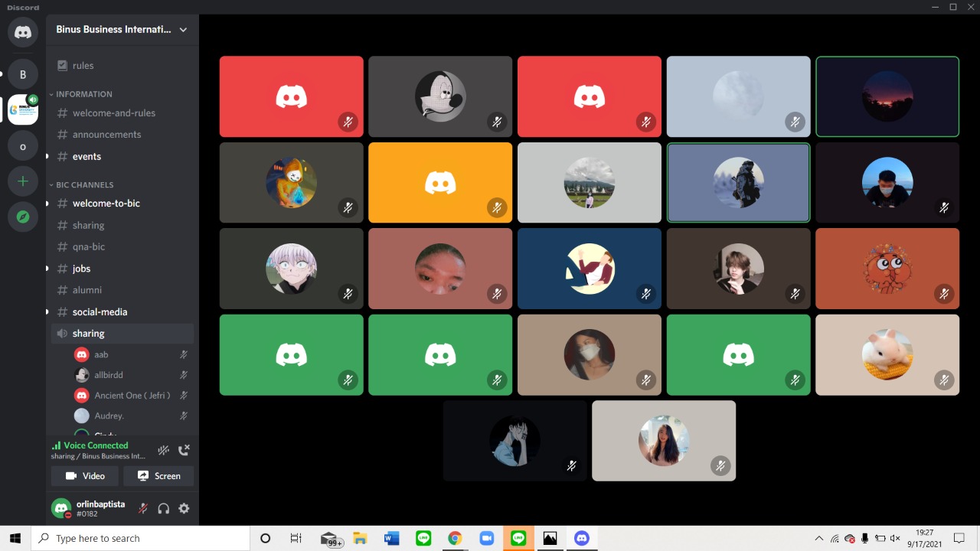Disconnect from voice call
Screen dimensions: 980x551
[x=184, y=451]
